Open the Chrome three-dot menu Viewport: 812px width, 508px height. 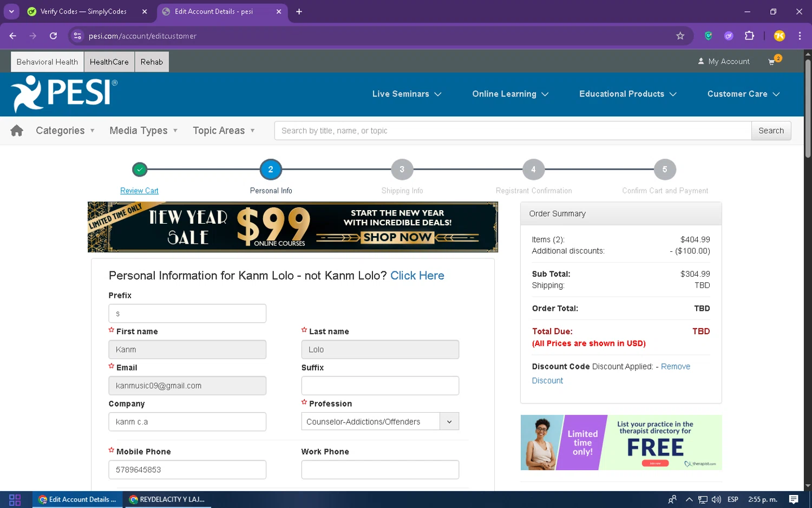[800, 36]
